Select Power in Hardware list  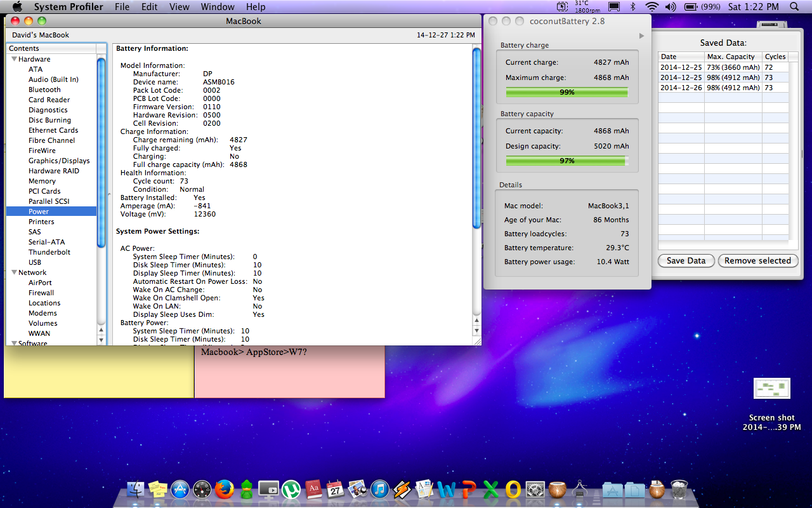[51, 211]
